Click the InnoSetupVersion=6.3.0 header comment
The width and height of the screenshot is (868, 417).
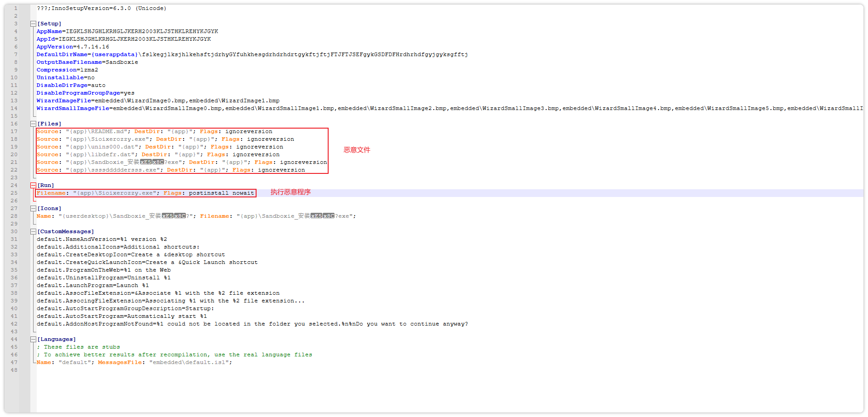102,8
